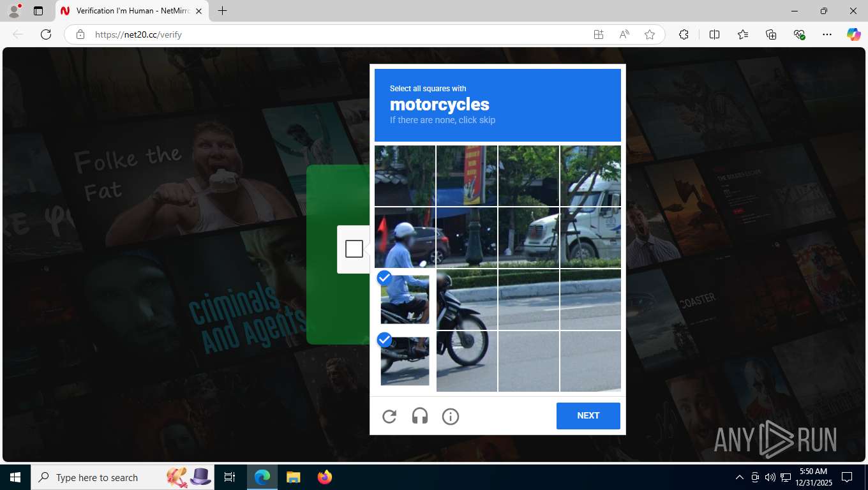868x490 pixels.
Task: Select tile with red and yellow banner
Action: tap(467, 175)
